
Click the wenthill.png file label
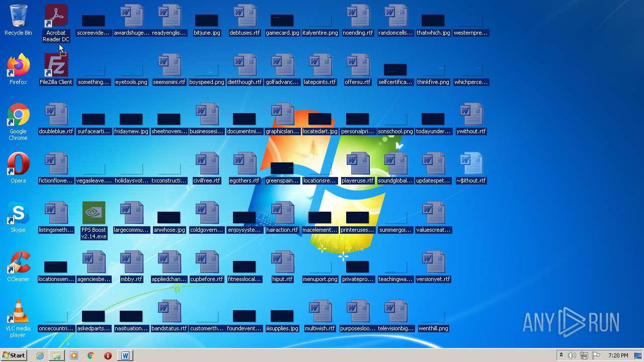click(x=433, y=328)
